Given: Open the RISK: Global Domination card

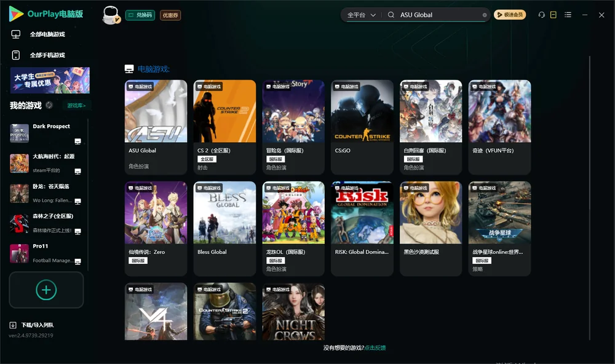Looking at the screenshot, I should (x=362, y=229).
